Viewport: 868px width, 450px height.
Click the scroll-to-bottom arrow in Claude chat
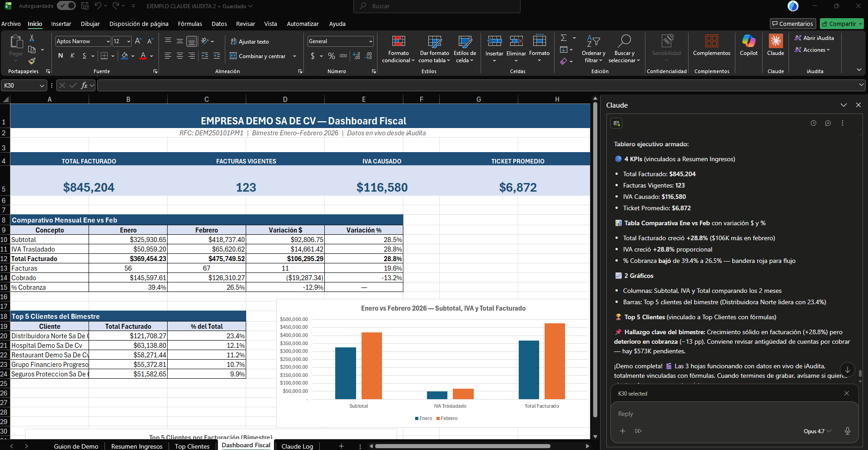click(848, 370)
